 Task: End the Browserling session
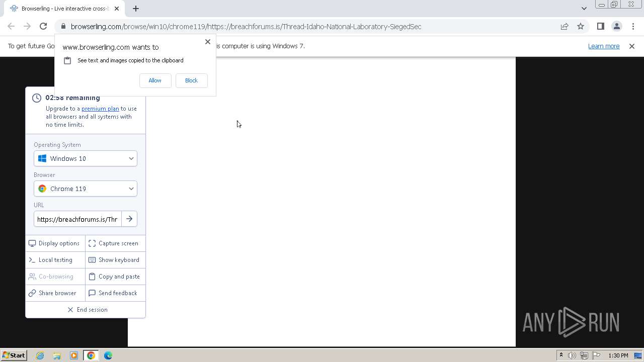pos(86,310)
